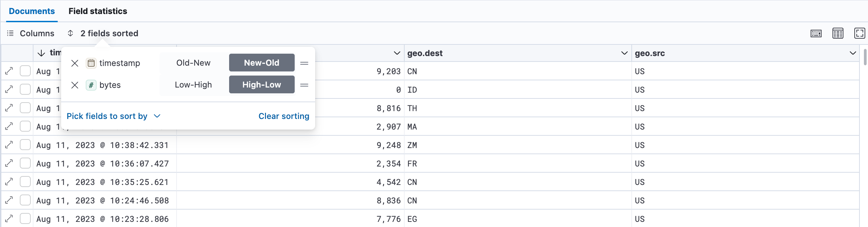Screen dimensions: 868x227
Task: Expand the row with 9,203 bytes
Action: click(x=9, y=71)
